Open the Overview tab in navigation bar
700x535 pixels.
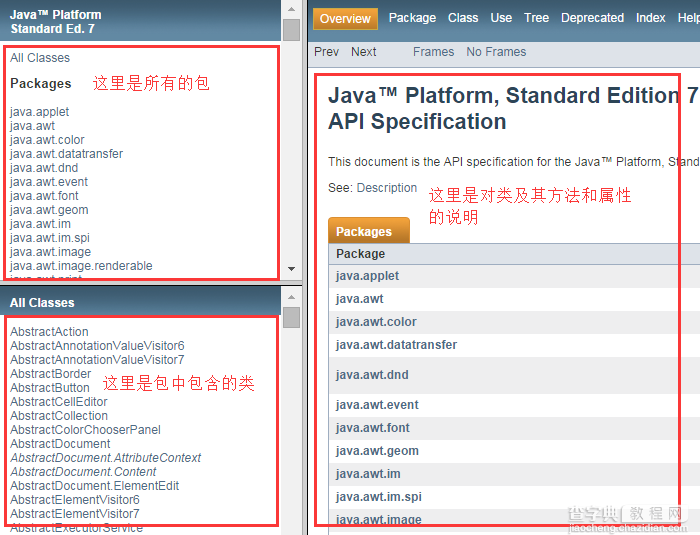click(x=345, y=19)
